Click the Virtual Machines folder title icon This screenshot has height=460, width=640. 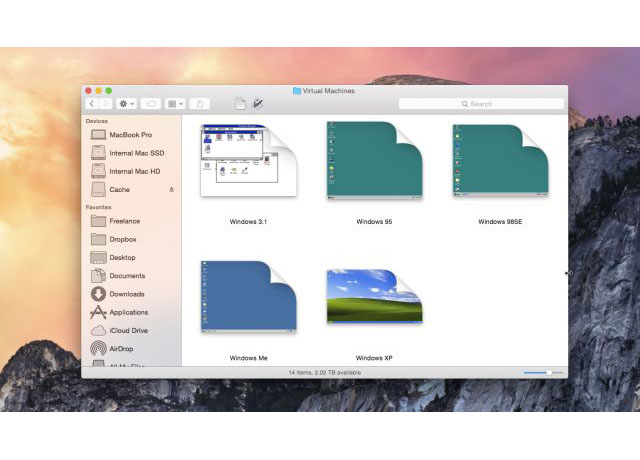click(297, 91)
